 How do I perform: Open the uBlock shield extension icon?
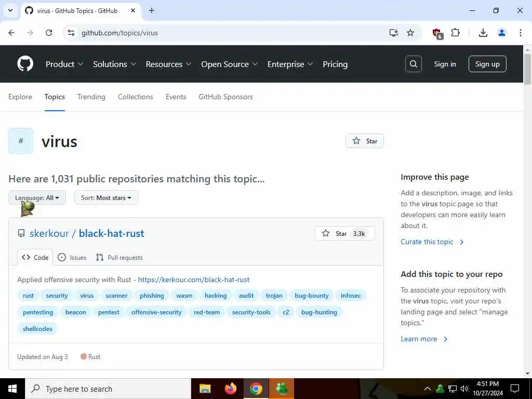[437, 33]
